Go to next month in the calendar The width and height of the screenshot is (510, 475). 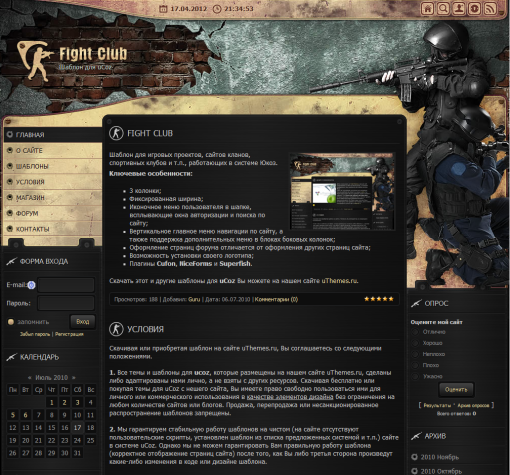point(74,378)
